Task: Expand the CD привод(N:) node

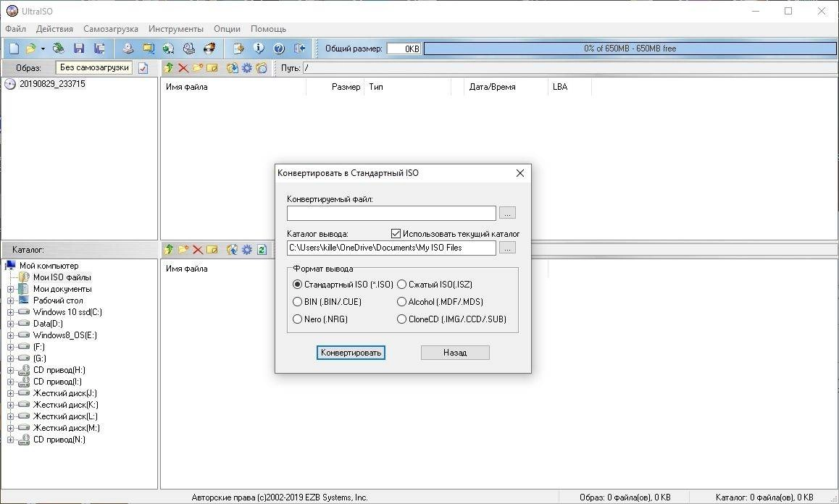Action: coord(10,440)
